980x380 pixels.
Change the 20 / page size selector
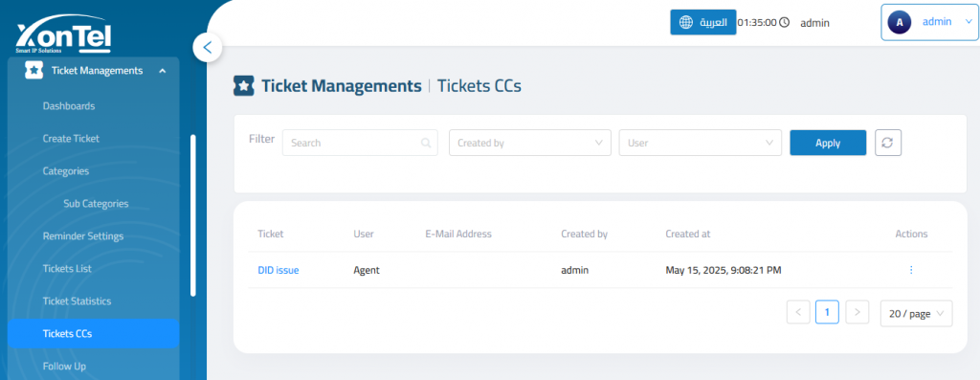click(916, 314)
